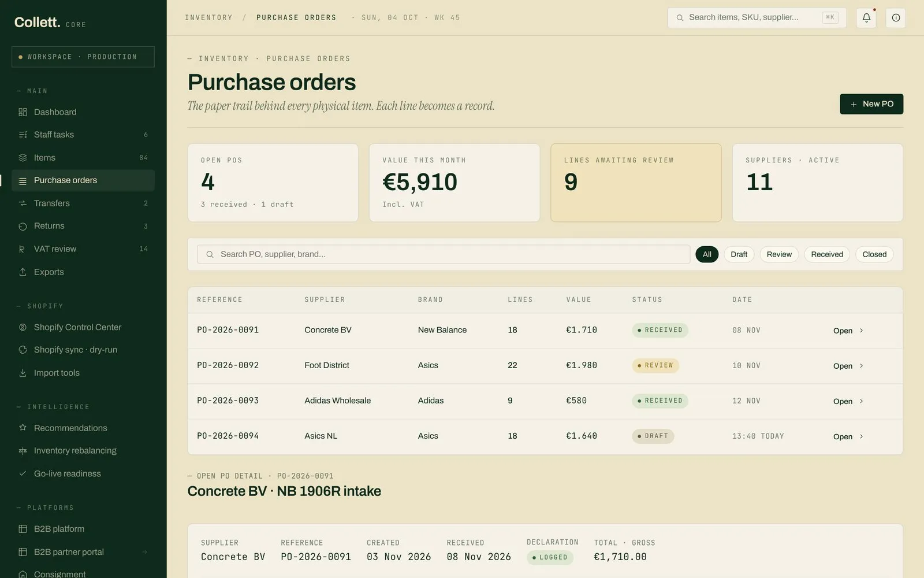Viewport: 924px width, 578px height.
Task: Click the Go-live readiness checkmark icon
Action: click(x=23, y=473)
